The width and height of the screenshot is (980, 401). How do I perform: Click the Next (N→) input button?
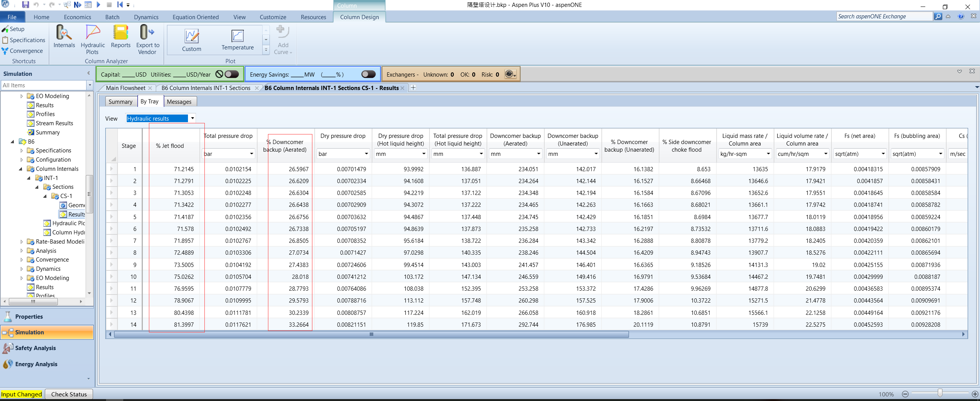(77, 5)
